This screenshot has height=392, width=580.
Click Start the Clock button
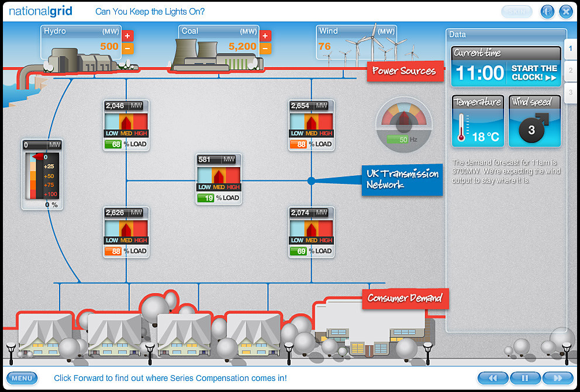pos(534,73)
